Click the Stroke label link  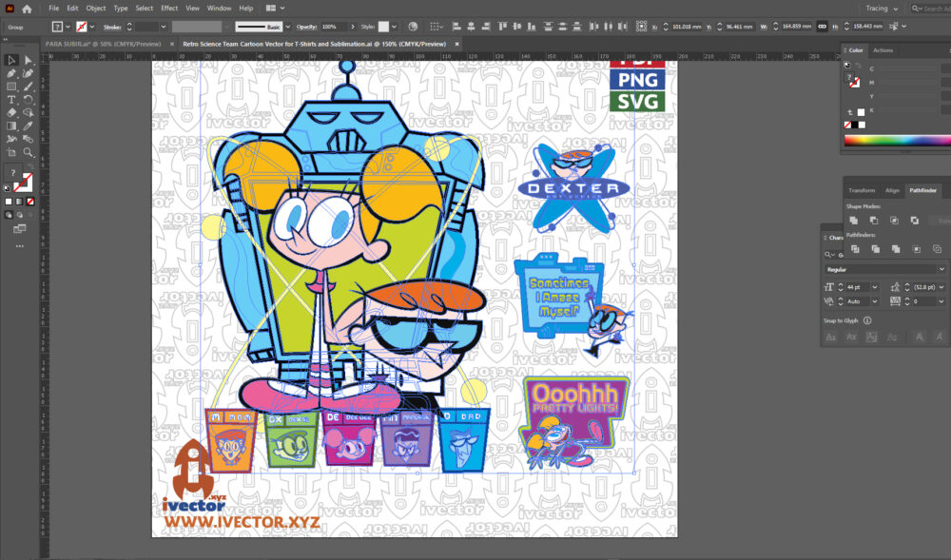point(111,28)
